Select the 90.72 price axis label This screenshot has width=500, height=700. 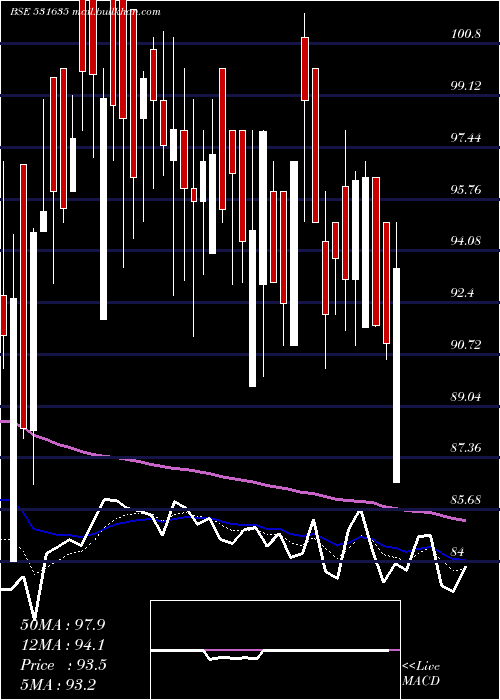click(466, 345)
